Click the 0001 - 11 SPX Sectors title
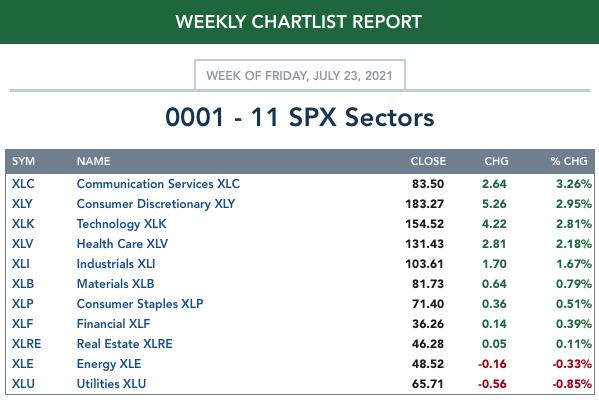Screen dimensions: 599x400 pyautogui.click(x=300, y=117)
